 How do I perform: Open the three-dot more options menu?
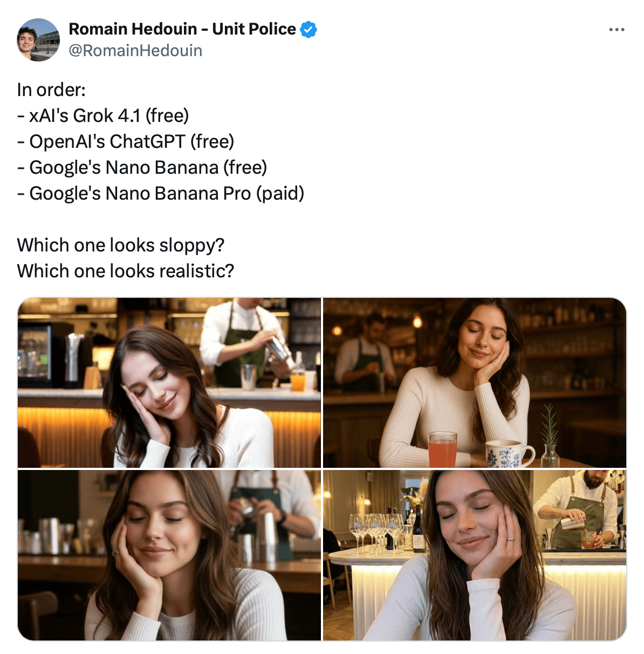(x=616, y=30)
